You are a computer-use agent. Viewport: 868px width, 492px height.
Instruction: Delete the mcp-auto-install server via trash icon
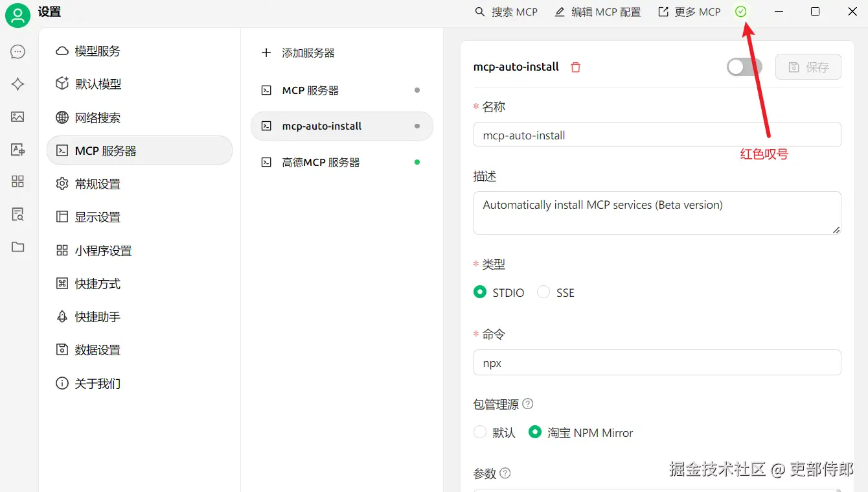point(575,67)
